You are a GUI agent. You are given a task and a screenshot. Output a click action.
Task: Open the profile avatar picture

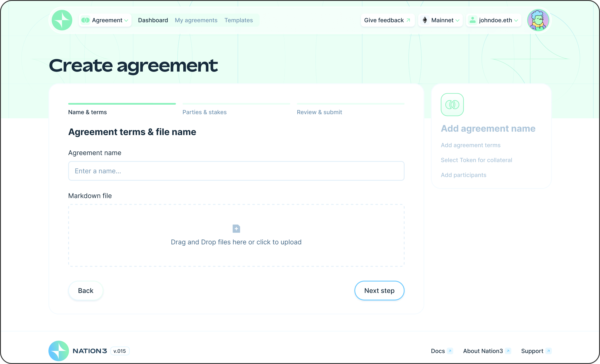[x=538, y=20]
